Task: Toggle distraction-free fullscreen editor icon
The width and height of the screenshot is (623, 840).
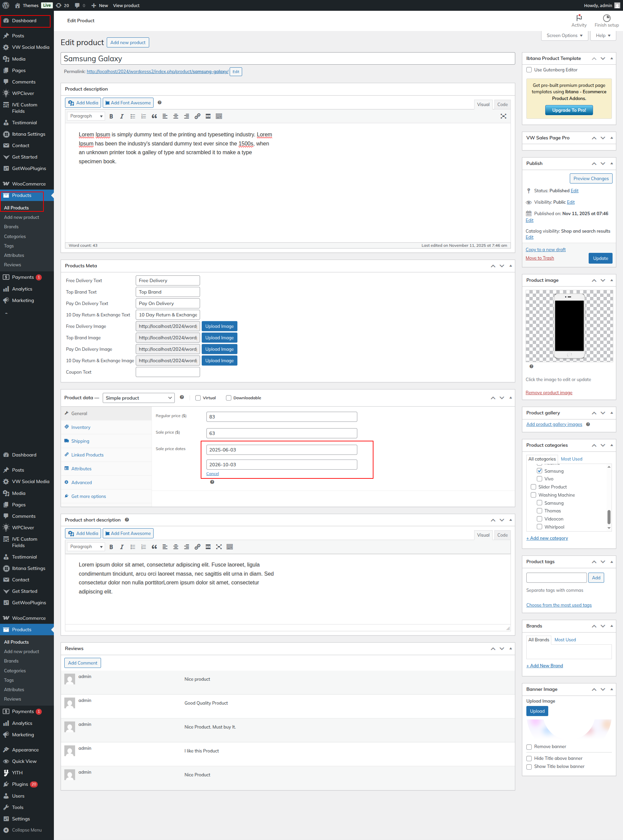Action: 503,116
